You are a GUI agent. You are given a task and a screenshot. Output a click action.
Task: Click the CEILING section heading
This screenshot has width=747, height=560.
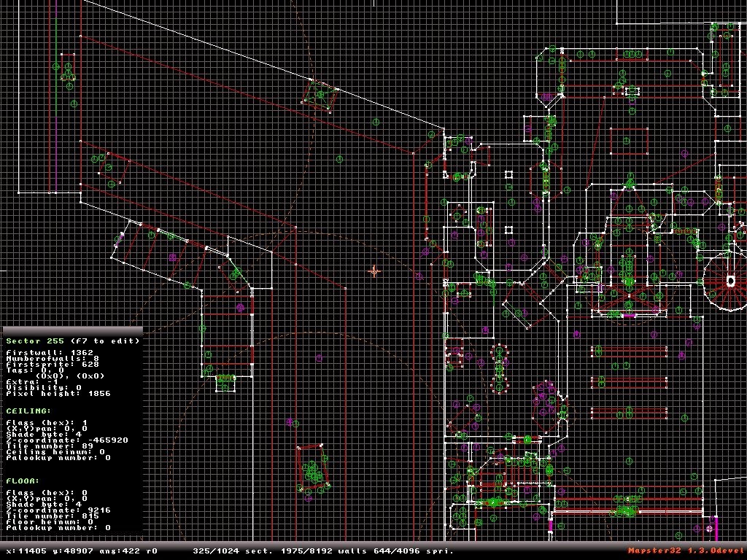(x=28, y=411)
